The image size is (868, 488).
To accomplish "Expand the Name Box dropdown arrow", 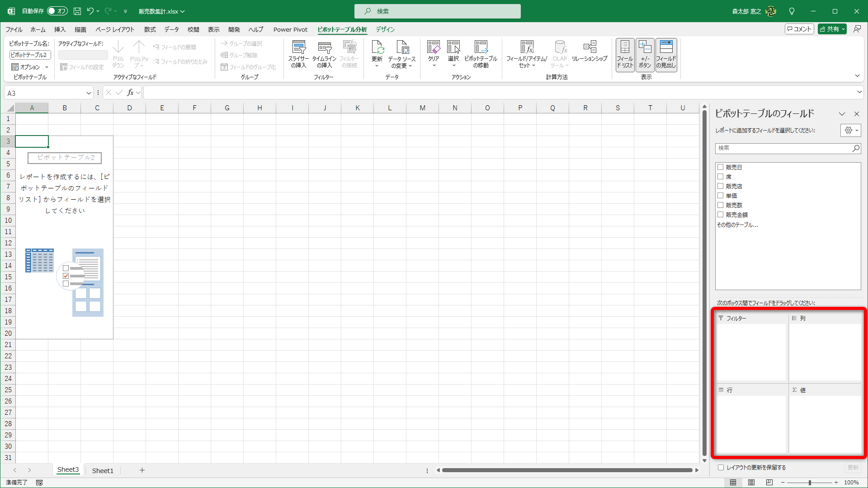I will tap(89, 93).
